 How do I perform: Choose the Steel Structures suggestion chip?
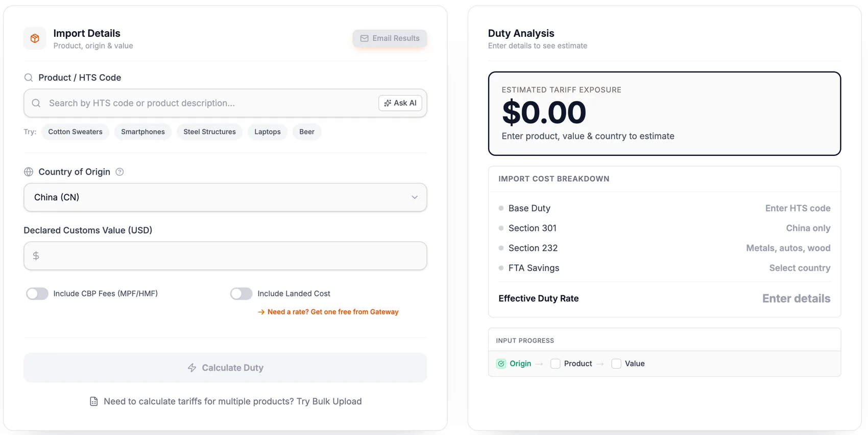(x=210, y=132)
